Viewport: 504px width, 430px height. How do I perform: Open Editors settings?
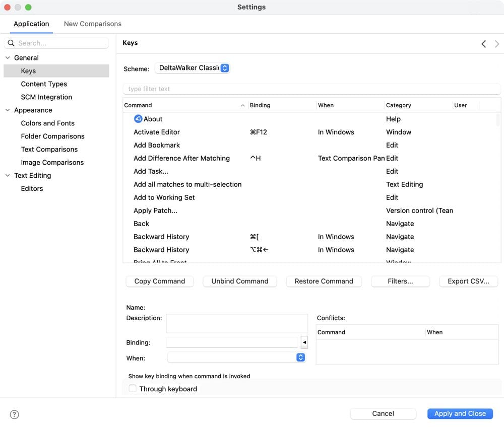coord(32,188)
